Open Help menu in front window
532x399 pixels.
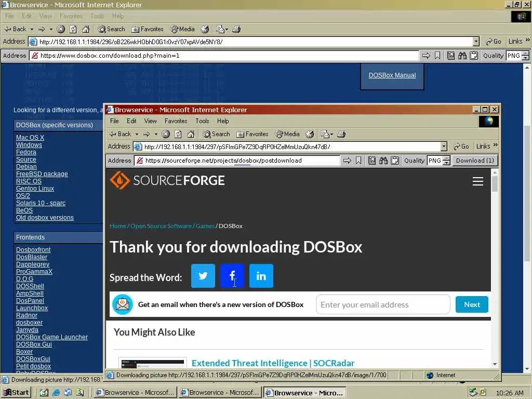pos(223,121)
